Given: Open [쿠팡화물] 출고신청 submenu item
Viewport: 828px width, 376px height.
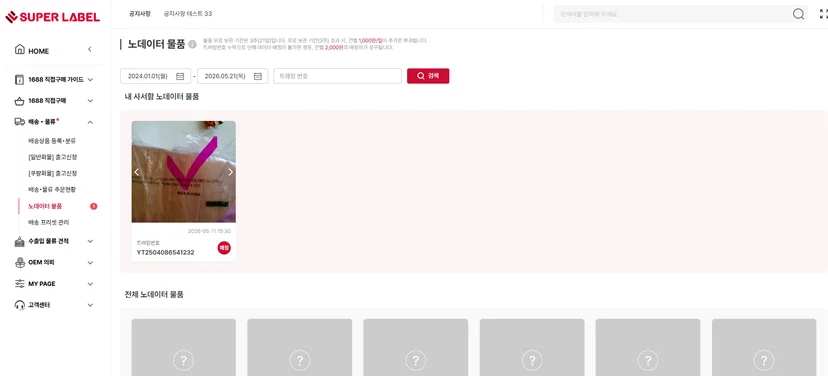Looking at the screenshot, I should 53,173.
